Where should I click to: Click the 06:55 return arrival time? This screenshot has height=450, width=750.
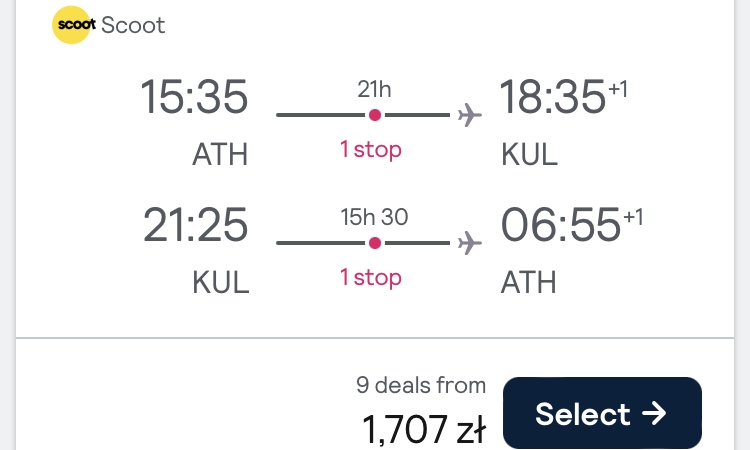pos(561,225)
